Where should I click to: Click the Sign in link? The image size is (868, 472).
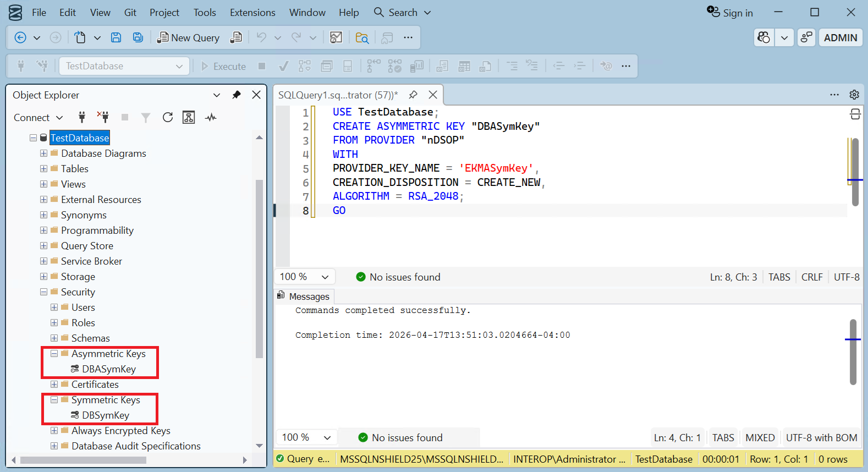coord(730,12)
